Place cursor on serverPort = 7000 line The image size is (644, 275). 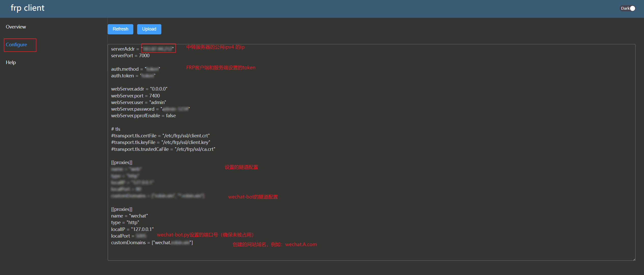click(130, 56)
